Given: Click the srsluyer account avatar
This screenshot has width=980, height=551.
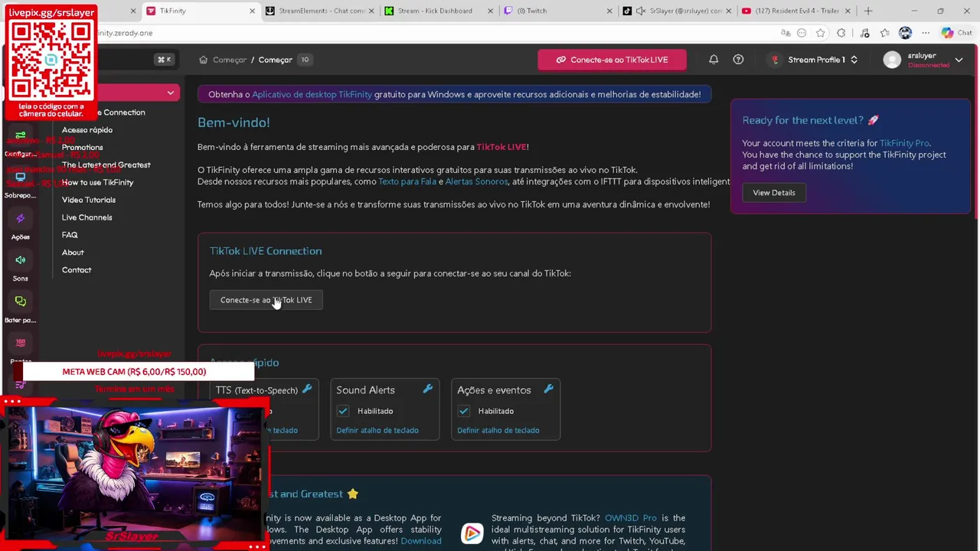Looking at the screenshot, I should coord(892,60).
